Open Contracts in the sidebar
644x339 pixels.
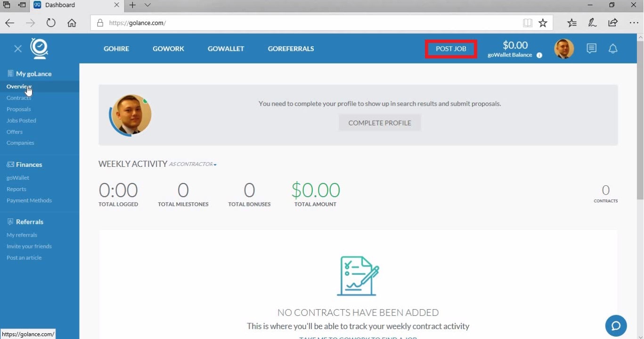click(19, 98)
